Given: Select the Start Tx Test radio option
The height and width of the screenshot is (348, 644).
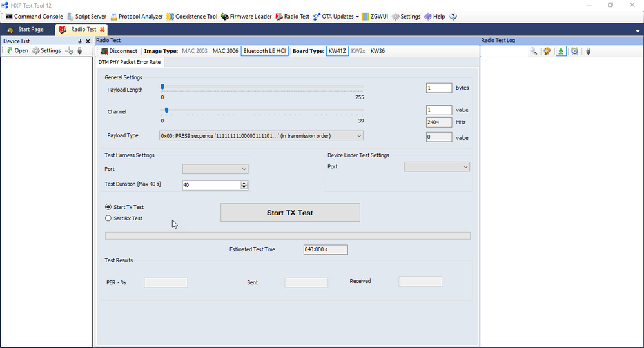Looking at the screenshot, I should (108, 207).
